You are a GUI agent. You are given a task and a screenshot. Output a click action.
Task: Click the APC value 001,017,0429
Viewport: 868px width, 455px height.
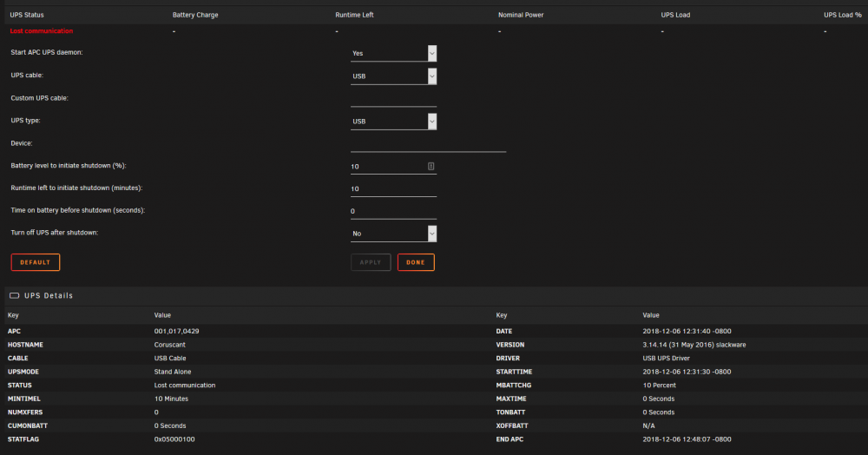[x=176, y=331]
